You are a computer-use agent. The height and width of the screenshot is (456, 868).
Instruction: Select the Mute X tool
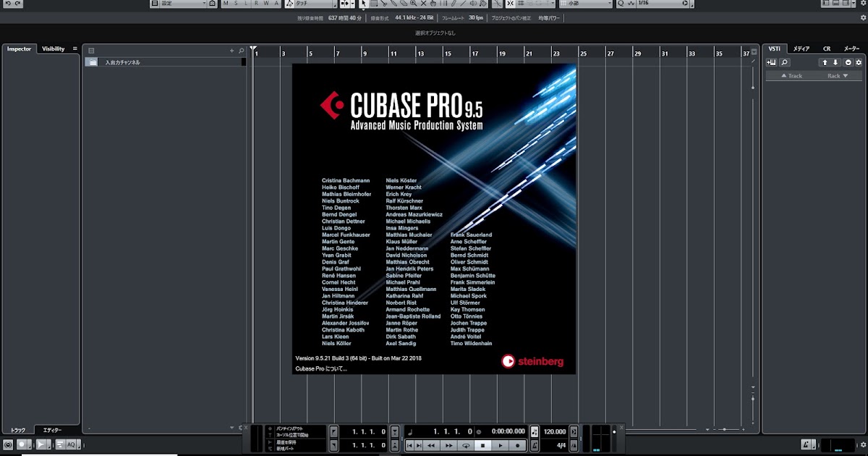[424, 4]
